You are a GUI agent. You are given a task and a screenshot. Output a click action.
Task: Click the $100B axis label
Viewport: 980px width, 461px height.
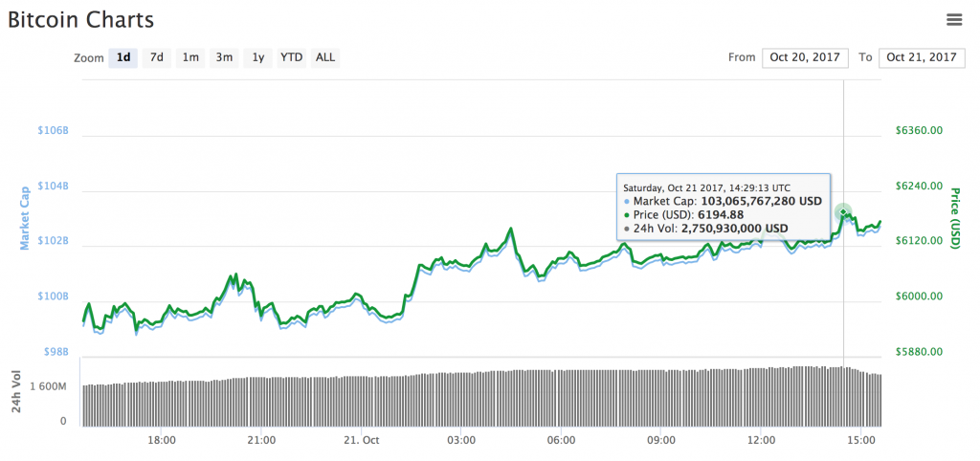tap(54, 296)
